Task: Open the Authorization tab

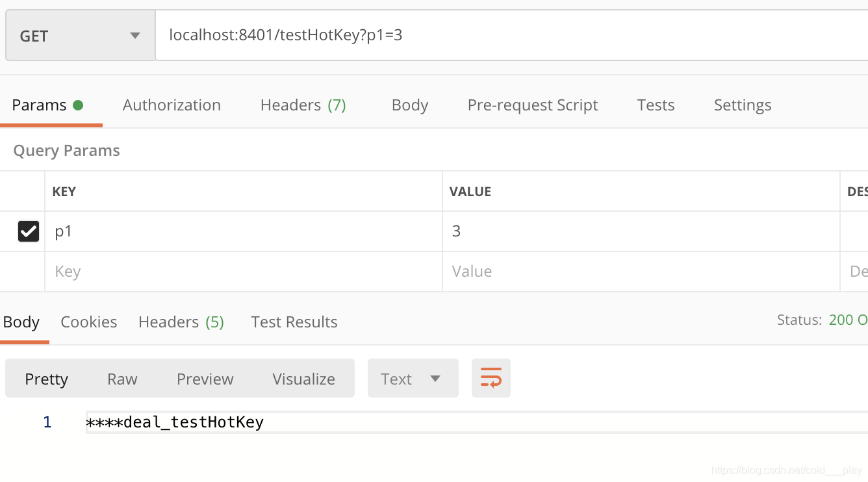Action: pyautogui.click(x=172, y=105)
